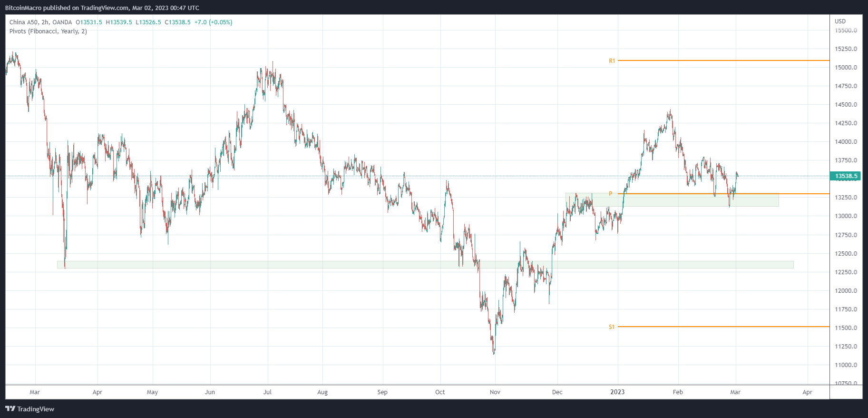Image resolution: width=868 pixels, height=418 pixels.
Task: Click the Sep label on the time axis
Action: (x=382, y=392)
